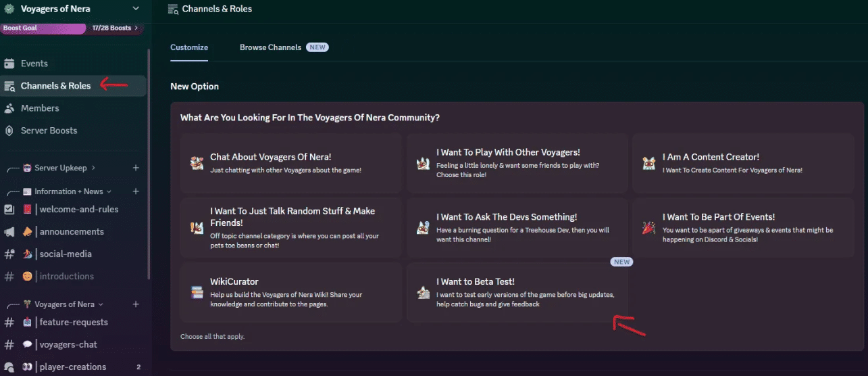Click the Beta Test emoji icon

click(x=423, y=293)
